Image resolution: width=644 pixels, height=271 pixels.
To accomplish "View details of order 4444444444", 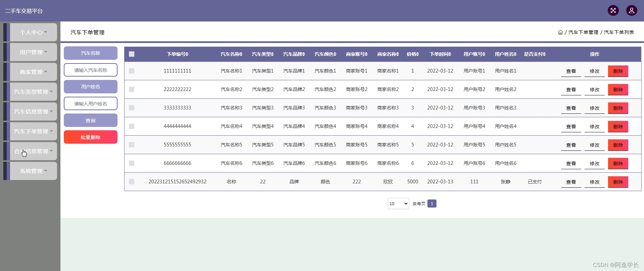I will (x=571, y=127).
